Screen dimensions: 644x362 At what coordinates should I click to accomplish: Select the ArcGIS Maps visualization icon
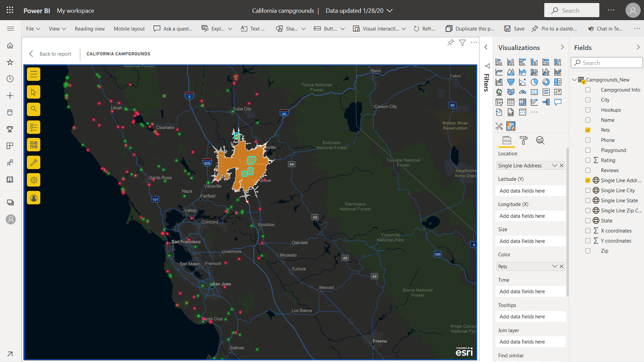point(511,126)
